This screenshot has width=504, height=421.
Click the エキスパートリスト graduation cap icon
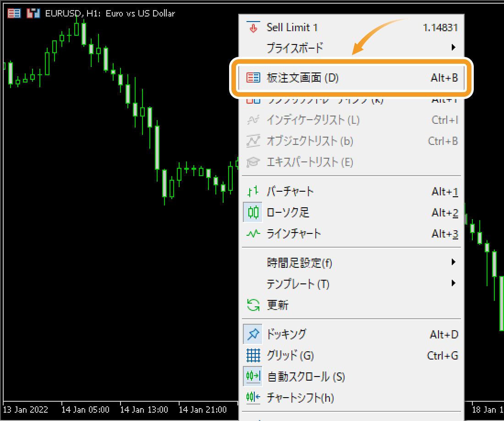pyautogui.click(x=253, y=162)
